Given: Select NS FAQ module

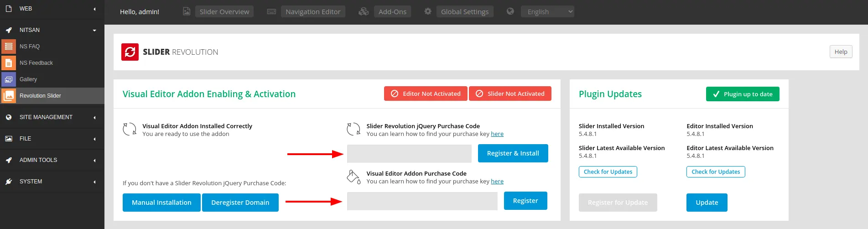Looking at the screenshot, I should click(x=52, y=46).
